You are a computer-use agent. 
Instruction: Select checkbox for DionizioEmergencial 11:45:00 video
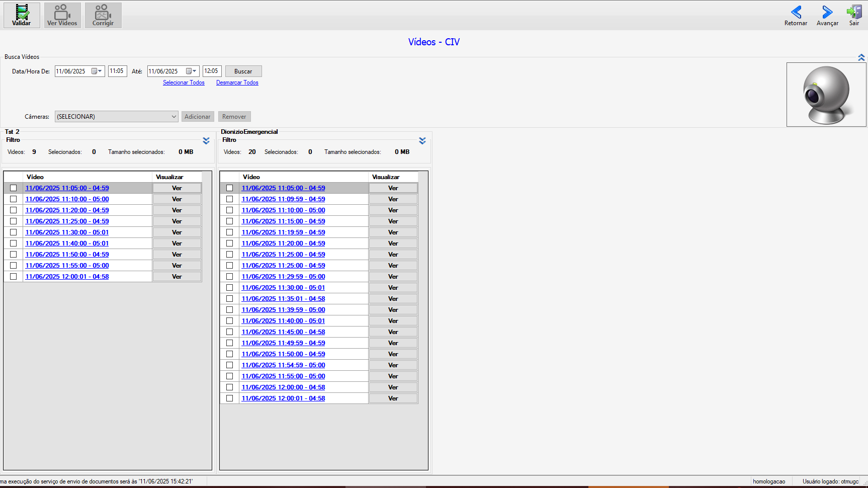(230, 332)
